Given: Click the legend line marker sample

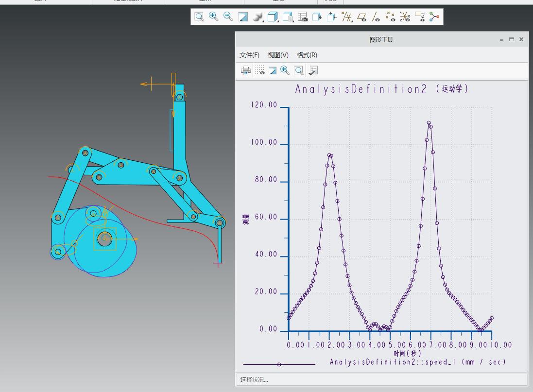Looking at the screenshot, I should 279,364.
